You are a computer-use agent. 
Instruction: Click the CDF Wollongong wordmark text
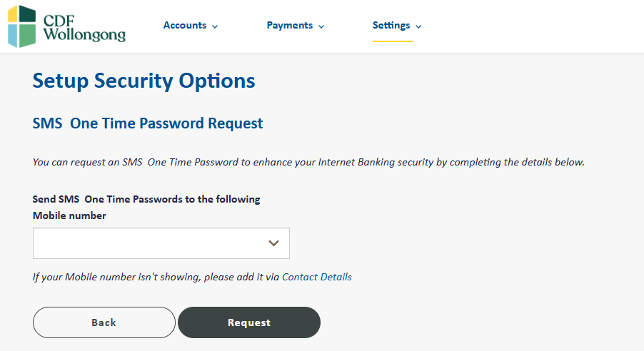pos(84,28)
